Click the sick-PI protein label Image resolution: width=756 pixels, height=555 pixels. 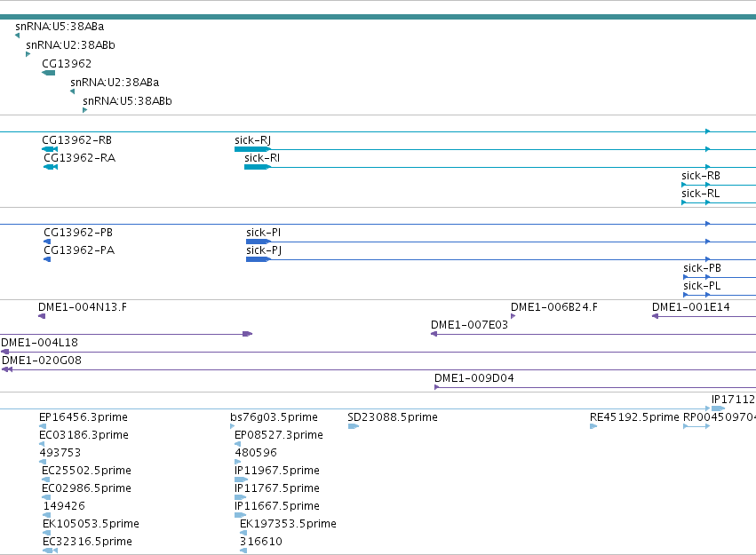tap(263, 233)
